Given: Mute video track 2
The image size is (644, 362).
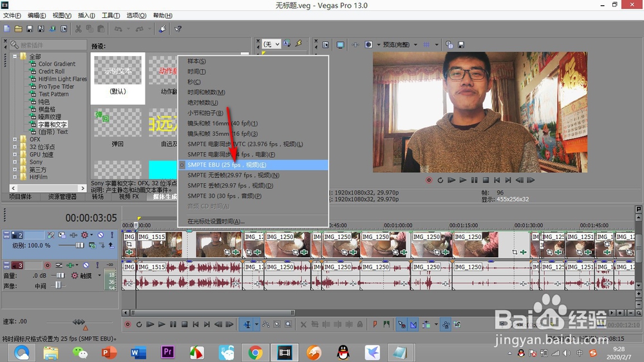Looking at the screenshot, I should [100, 235].
